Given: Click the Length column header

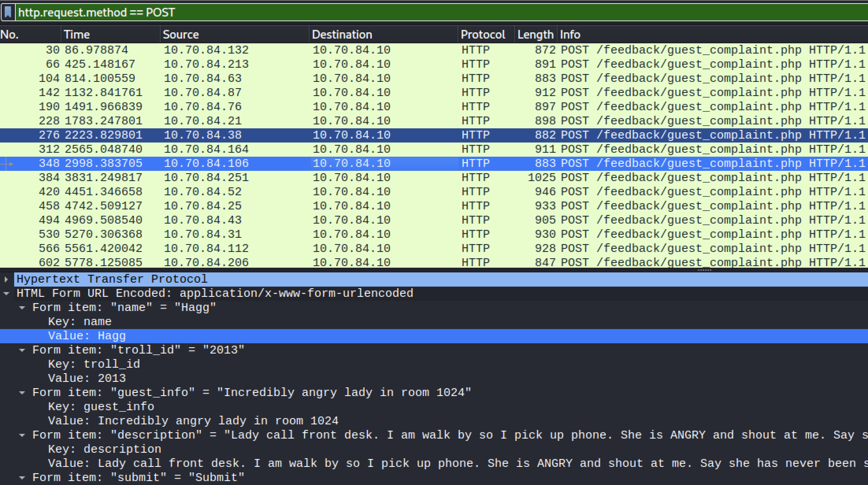Looking at the screenshot, I should point(535,35).
